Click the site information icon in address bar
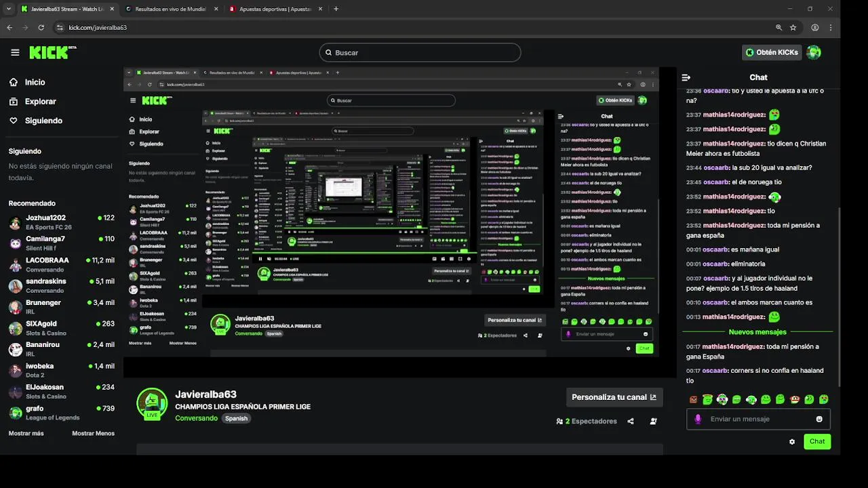The width and height of the screenshot is (868, 488). [60, 27]
